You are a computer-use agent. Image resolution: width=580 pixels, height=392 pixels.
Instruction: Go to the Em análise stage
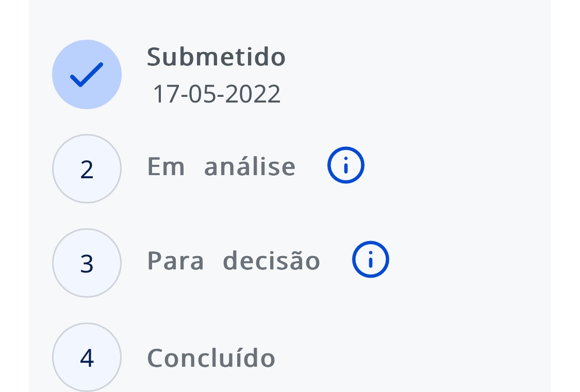point(221,166)
